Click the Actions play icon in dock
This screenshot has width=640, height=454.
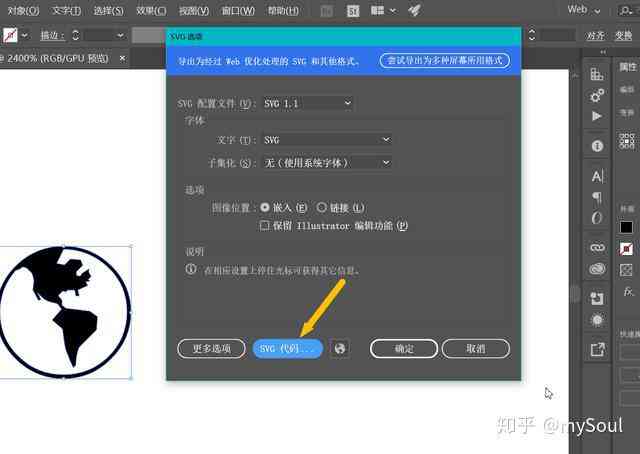click(597, 116)
